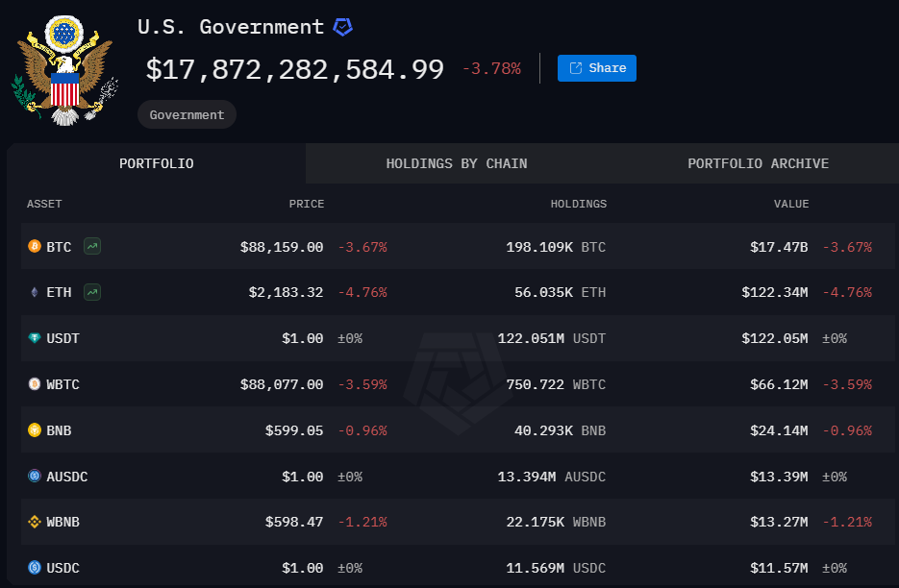Click the USDC coin icon
Viewport: 899px width, 588px height.
click(x=35, y=568)
